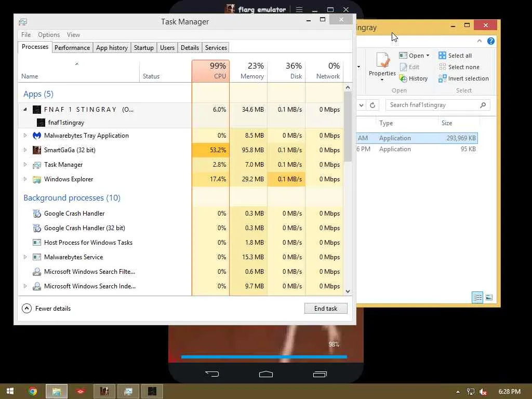The height and width of the screenshot is (399, 532).
Task: Expand the Task Manager process row
Action: pos(25,165)
